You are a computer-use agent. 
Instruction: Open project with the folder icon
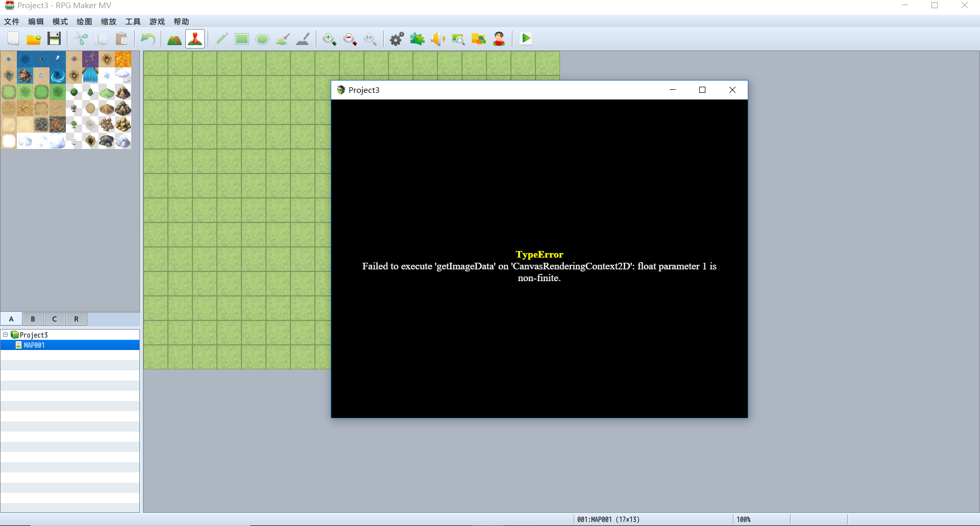[34, 39]
